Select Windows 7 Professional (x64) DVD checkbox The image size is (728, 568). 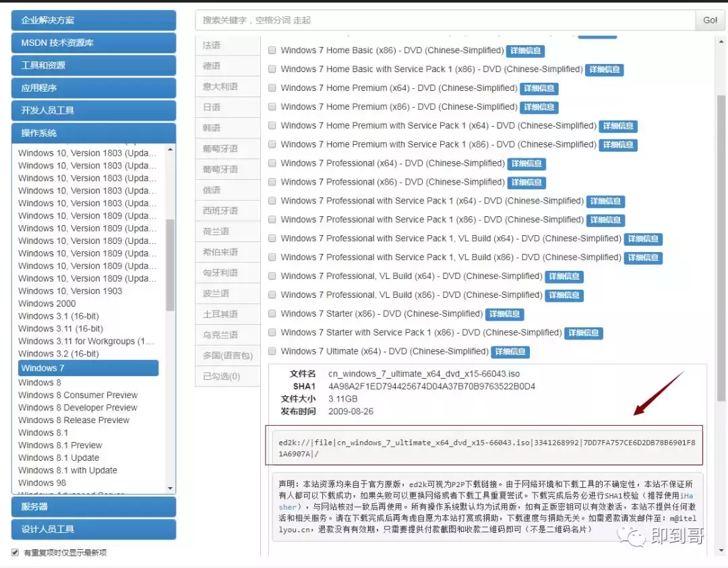pos(272,163)
